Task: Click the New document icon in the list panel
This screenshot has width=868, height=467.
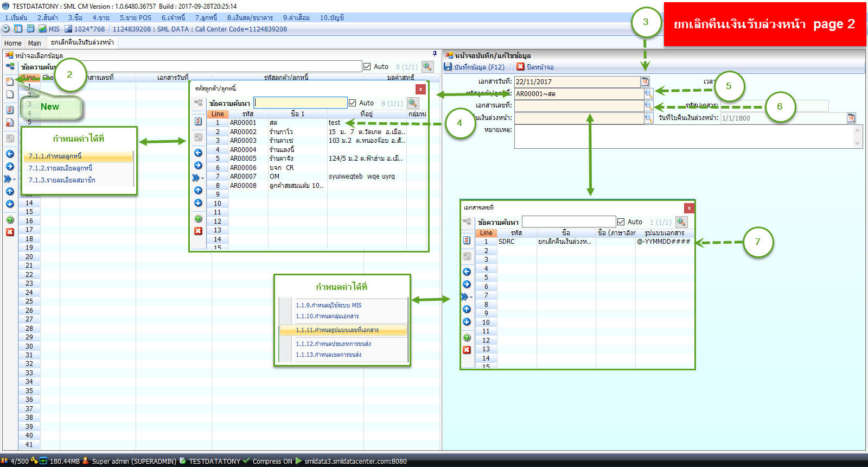Action: point(10,82)
